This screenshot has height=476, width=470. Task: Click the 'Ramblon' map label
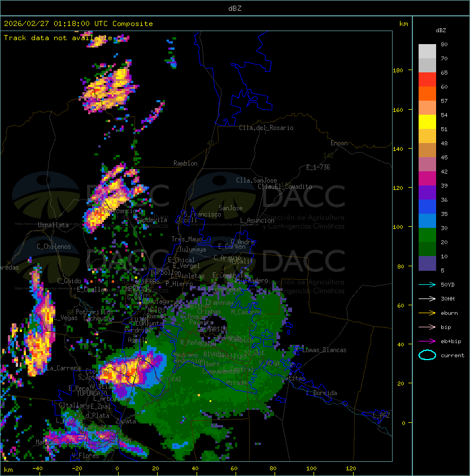185,163
